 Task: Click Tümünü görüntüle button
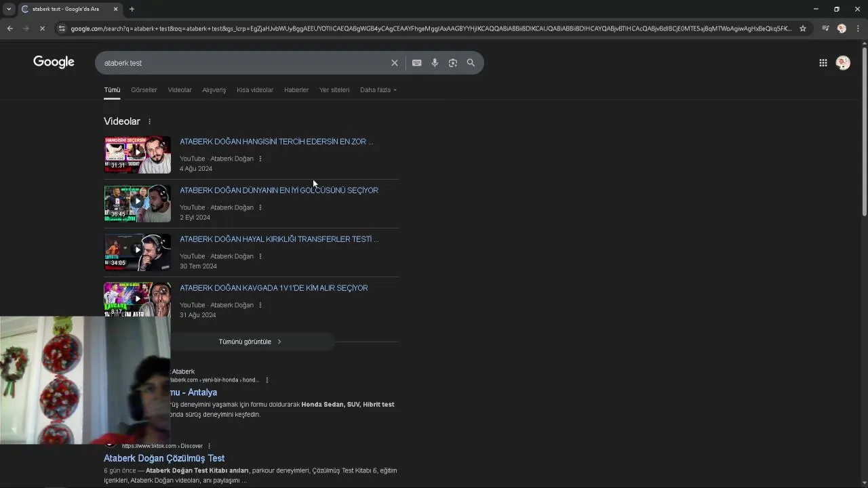click(251, 342)
